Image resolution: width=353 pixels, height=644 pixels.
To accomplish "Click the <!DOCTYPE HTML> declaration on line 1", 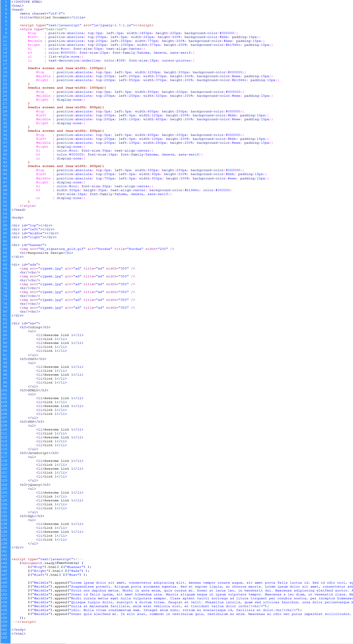I will point(27,2).
